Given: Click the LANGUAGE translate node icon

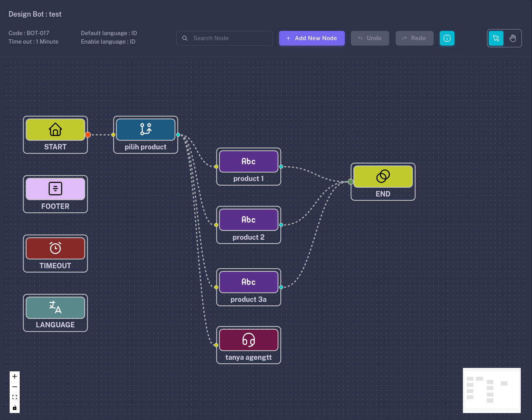Looking at the screenshot, I should [55, 308].
